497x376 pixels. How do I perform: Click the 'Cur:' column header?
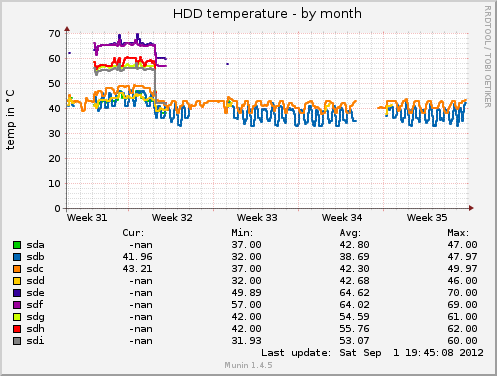133,233
